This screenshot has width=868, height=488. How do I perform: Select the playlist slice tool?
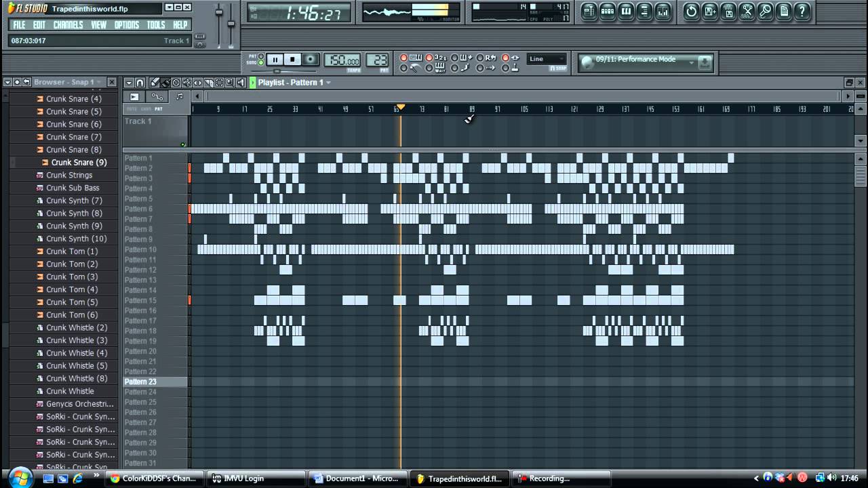click(209, 82)
